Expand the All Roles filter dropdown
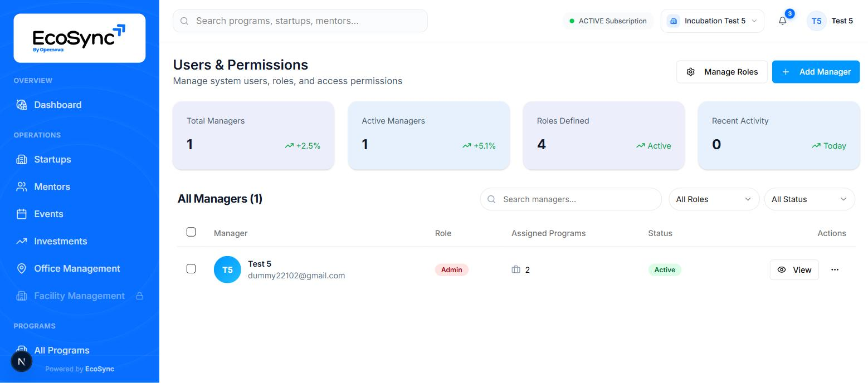868x383 pixels. pos(714,199)
